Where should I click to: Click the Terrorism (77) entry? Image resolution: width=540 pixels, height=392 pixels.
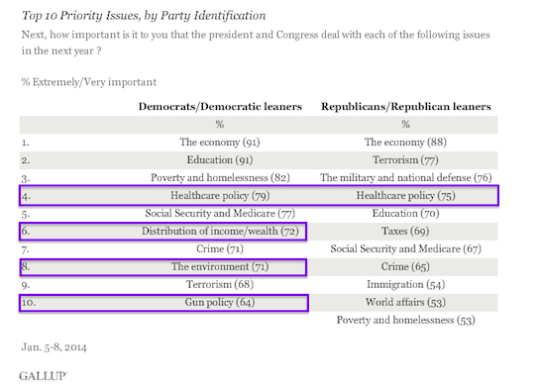[x=405, y=160]
